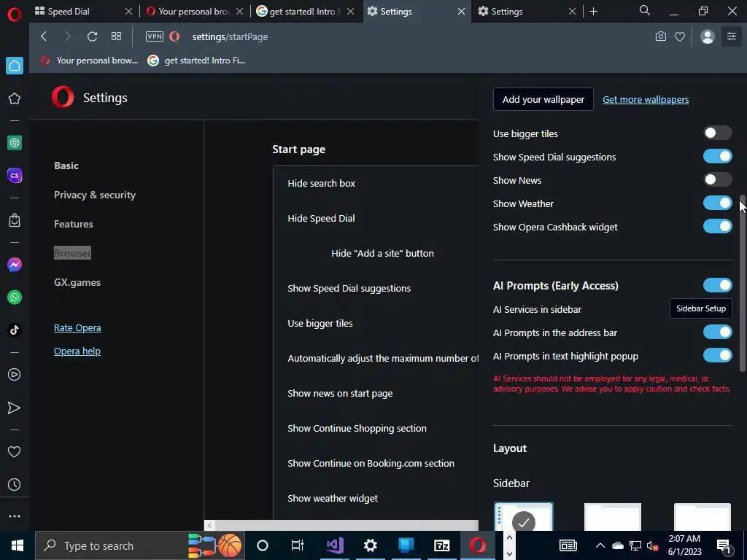Toggle AI Prompts in the address bar
This screenshot has height=560, width=747.
tap(718, 332)
